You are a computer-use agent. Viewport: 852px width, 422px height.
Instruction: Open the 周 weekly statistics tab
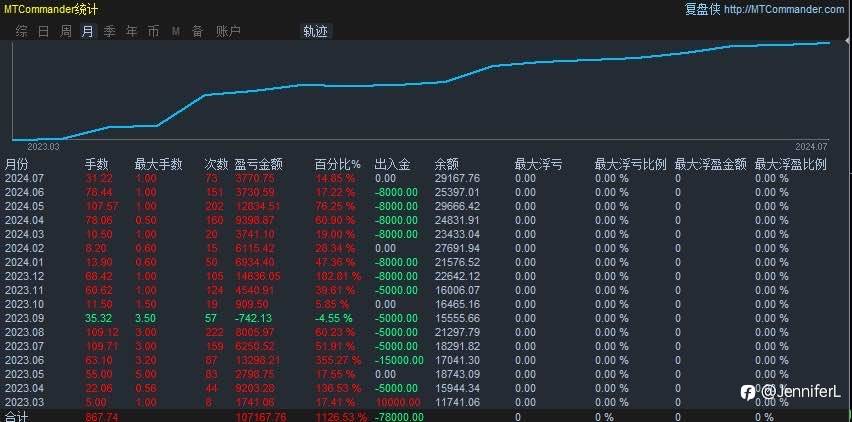[x=66, y=32]
